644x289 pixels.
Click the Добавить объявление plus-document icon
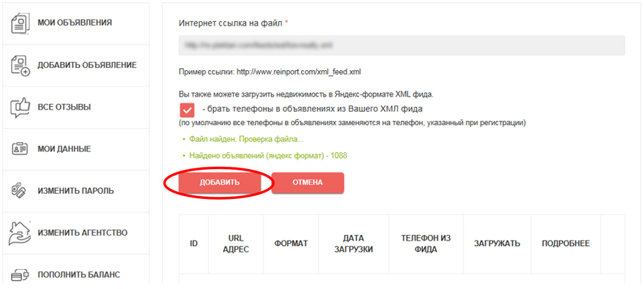(20, 65)
